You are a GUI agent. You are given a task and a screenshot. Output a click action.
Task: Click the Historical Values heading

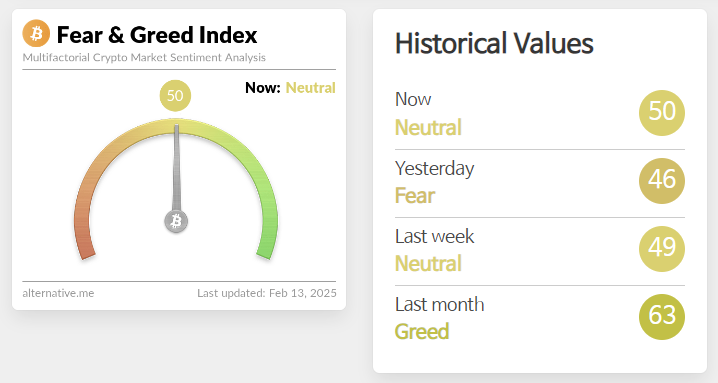[494, 44]
